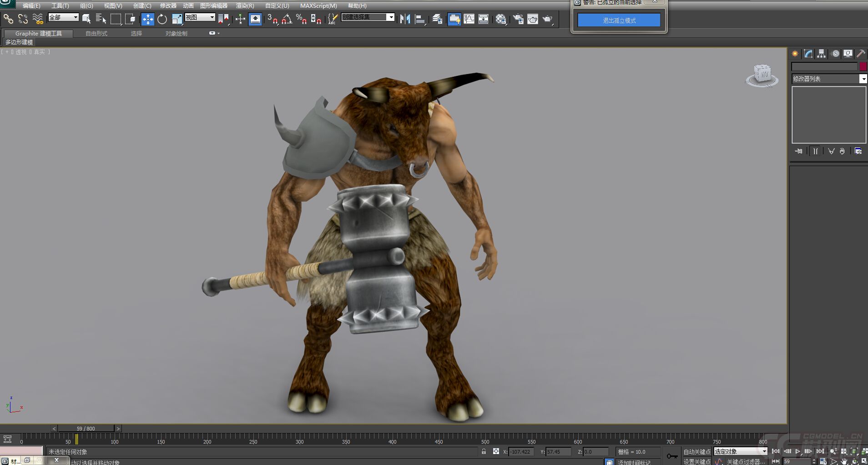Click Edit Named Selection Sets icon
868x465 pixels.
(333, 19)
